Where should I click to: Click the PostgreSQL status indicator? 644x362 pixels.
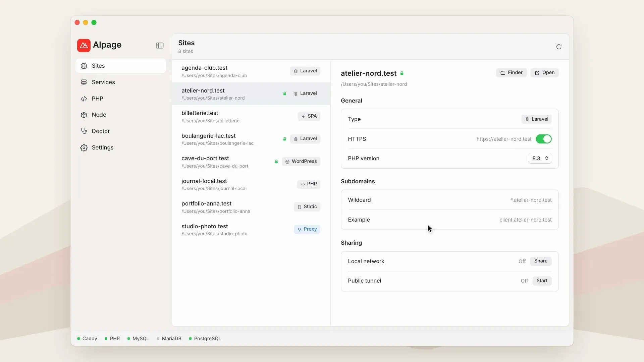tap(205, 339)
